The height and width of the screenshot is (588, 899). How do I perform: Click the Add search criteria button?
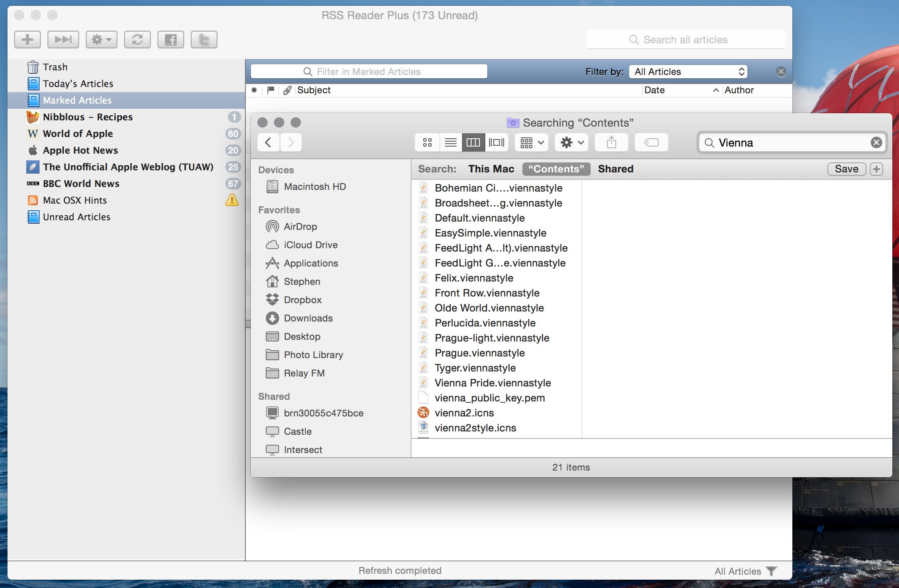pyautogui.click(x=877, y=169)
